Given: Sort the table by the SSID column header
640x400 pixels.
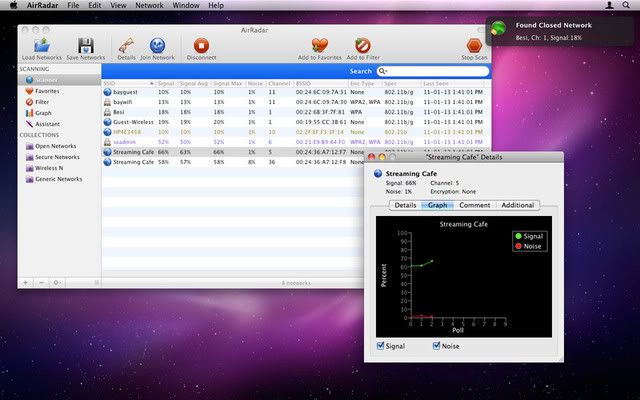Looking at the screenshot, I should [125, 82].
